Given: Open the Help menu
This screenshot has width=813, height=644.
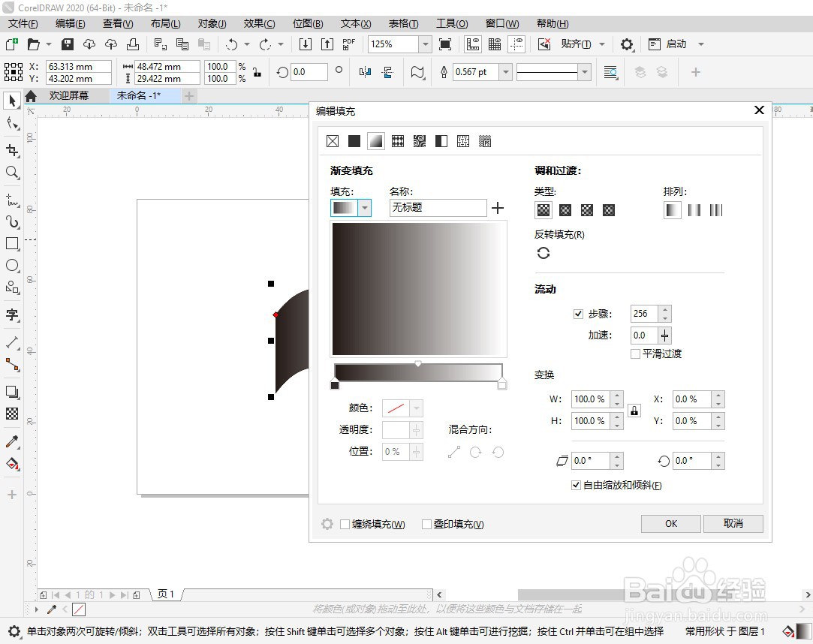Looking at the screenshot, I should (553, 23).
